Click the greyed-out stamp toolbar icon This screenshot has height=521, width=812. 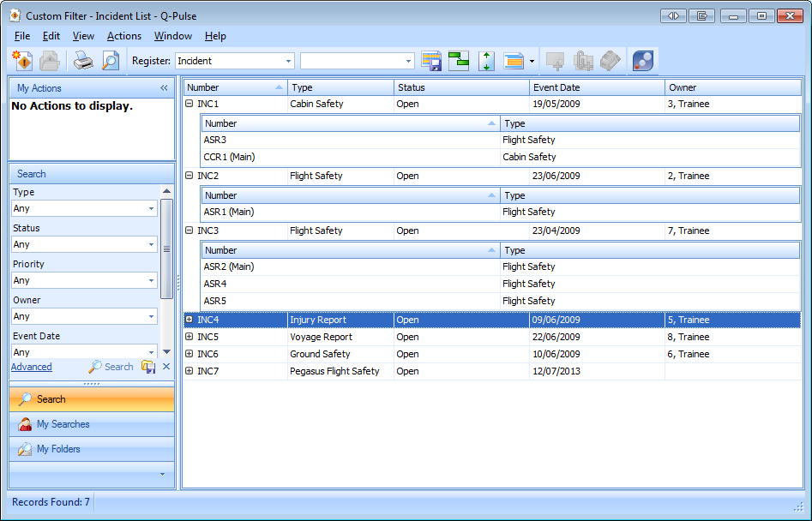[611, 61]
